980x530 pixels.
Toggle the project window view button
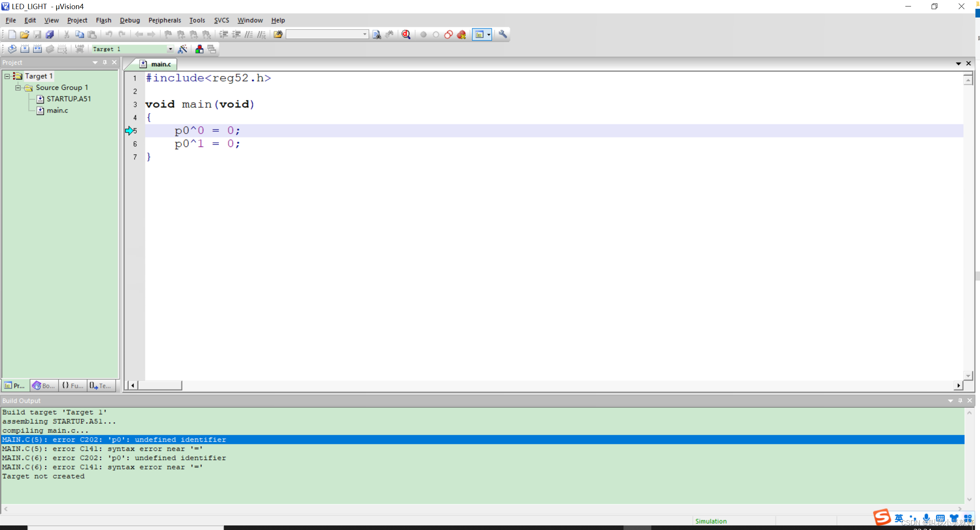coord(479,35)
